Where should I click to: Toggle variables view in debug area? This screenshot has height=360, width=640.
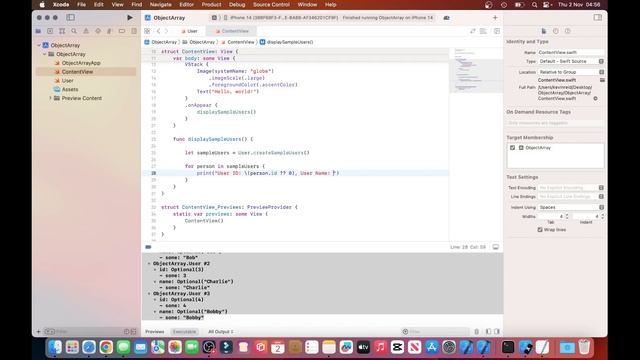[489, 331]
